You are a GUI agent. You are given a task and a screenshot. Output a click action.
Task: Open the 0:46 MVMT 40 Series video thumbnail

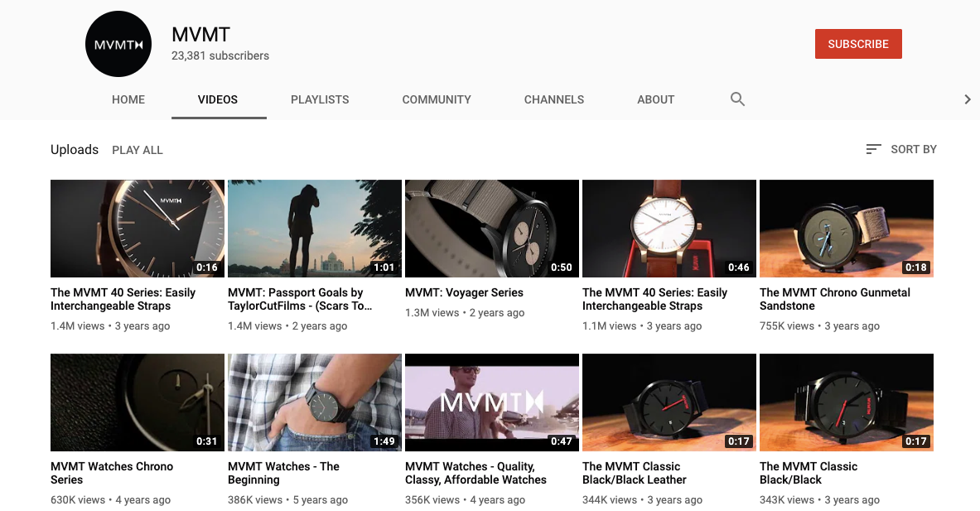point(669,229)
